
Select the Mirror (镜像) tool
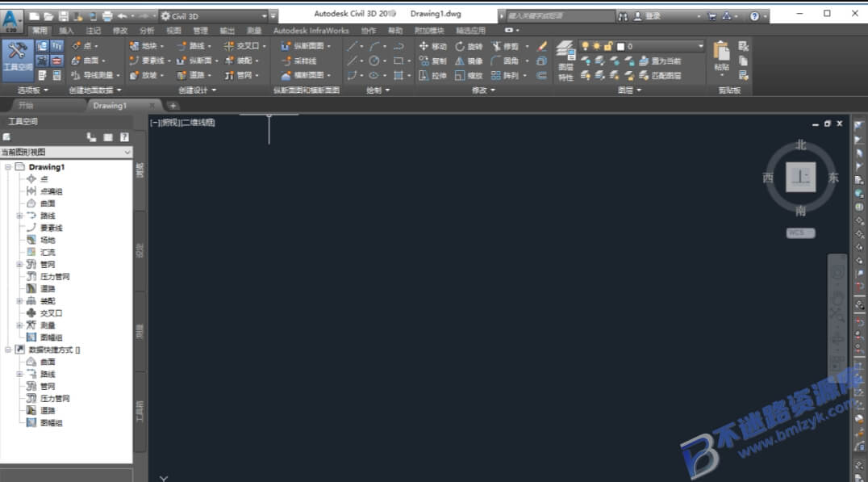(x=469, y=61)
